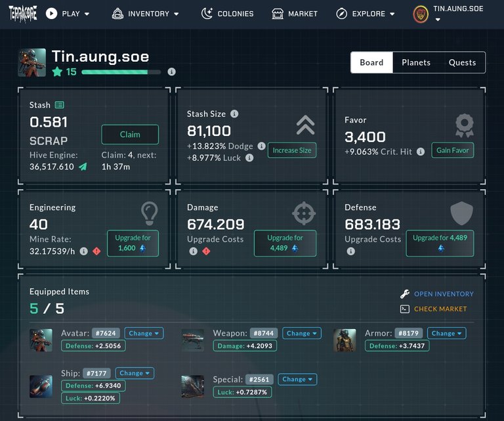
Task: Click the info icon under Defense Upgrade Costs
Action: [350, 251]
